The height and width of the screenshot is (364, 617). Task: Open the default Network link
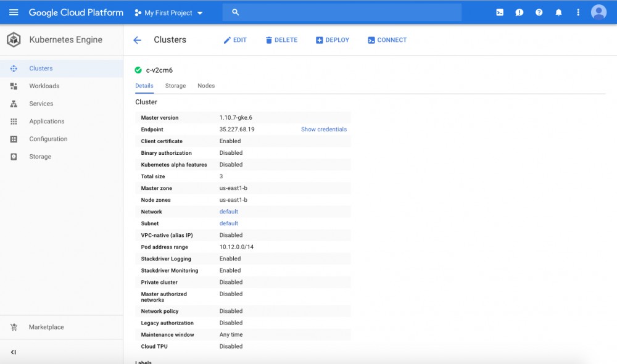[x=228, y=211]
